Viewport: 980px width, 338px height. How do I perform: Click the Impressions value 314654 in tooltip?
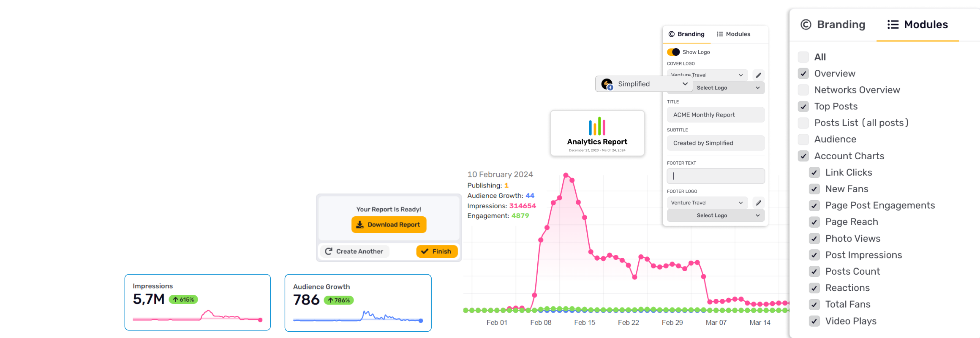[523, 206]
